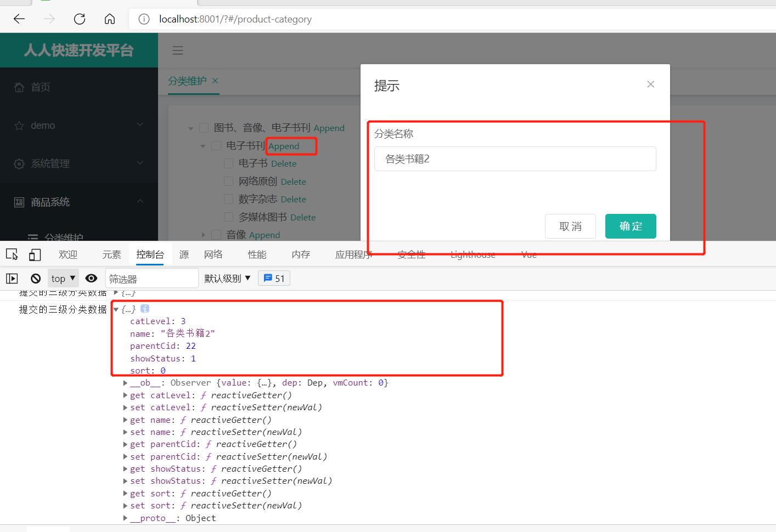Switch to the 欢迎 DevTools tab
The image size is (776, 532).
pyautogui.click(x=68, y=254)
